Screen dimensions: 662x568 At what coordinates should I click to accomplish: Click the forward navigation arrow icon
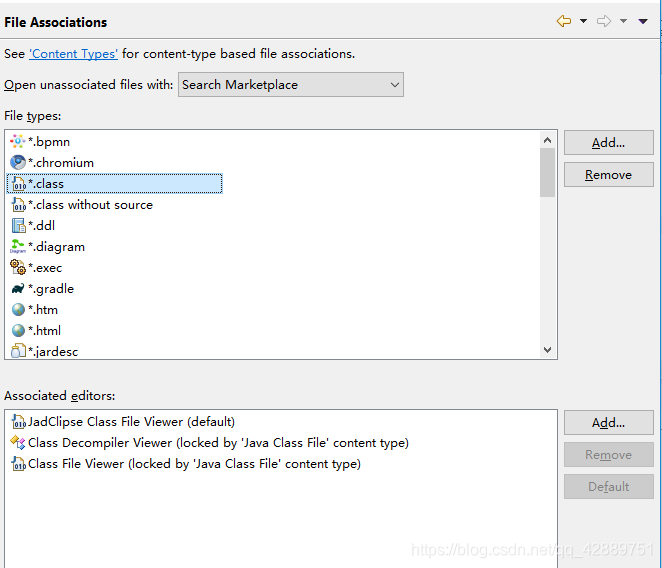604,21
